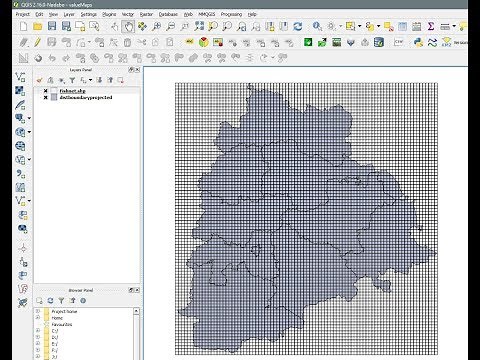This screenshot has width=480, height=360.
Task: Refresh the map with the blue arrows icon
Action: (297, 26)
